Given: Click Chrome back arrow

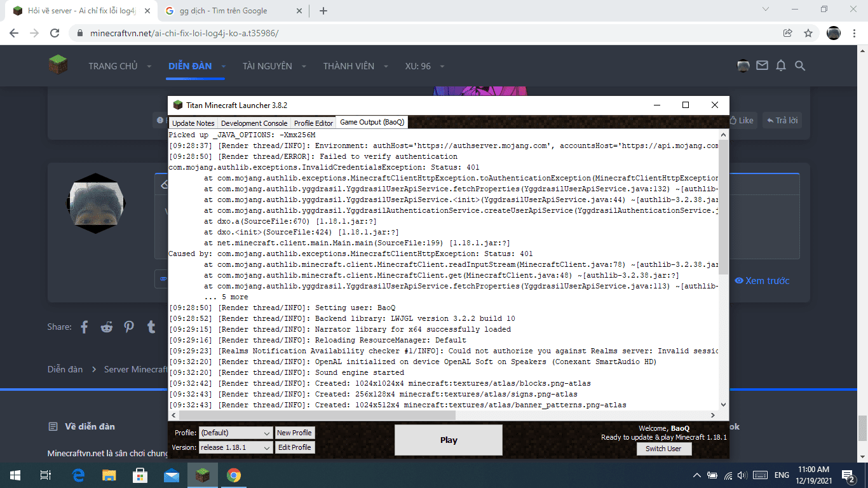Looking at the screenshot, I should click(14, 33).
